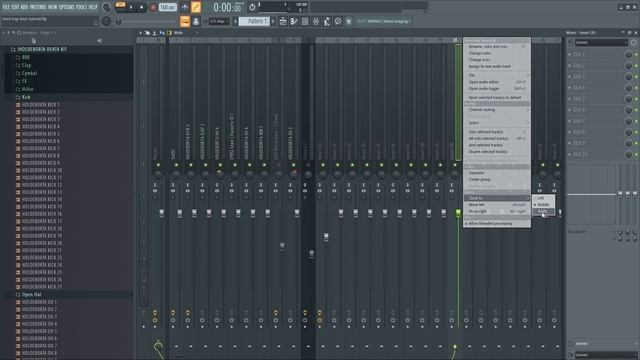Open the Mixer view icon
640x360 pixels.
coord(316,21)
